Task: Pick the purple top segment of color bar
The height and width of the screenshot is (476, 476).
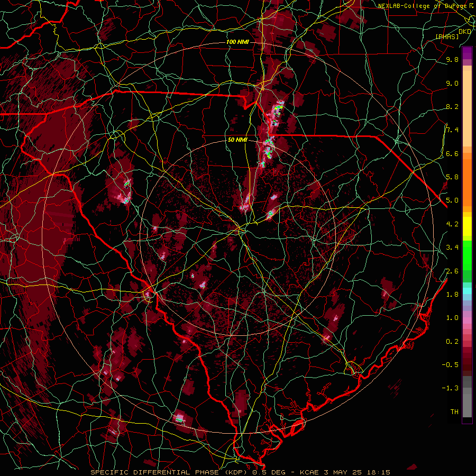Action: [x=467, y=53]
